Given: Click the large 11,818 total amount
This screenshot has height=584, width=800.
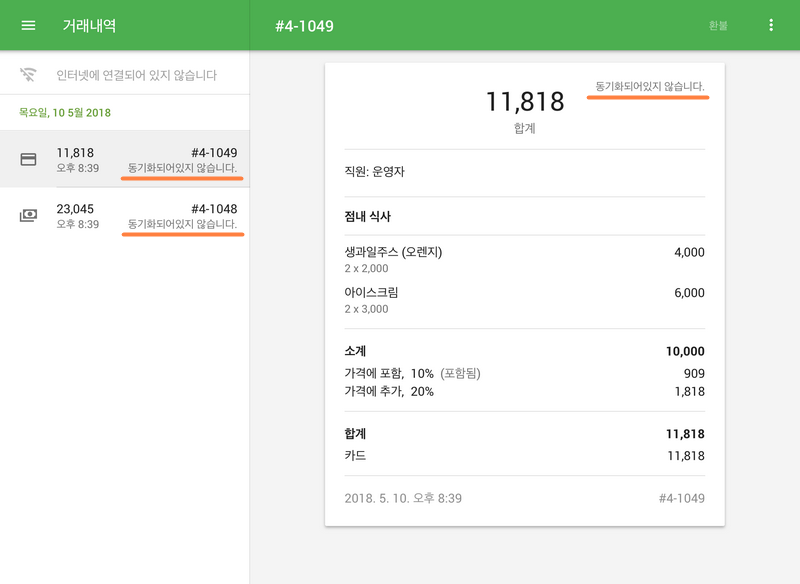Looking at the screenshot, I should point(524,102).
